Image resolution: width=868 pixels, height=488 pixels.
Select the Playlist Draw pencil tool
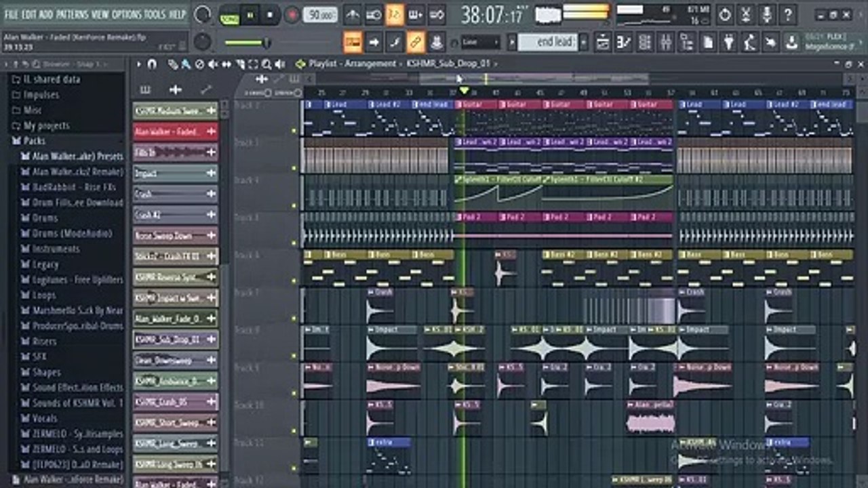(x=172, y=64)
